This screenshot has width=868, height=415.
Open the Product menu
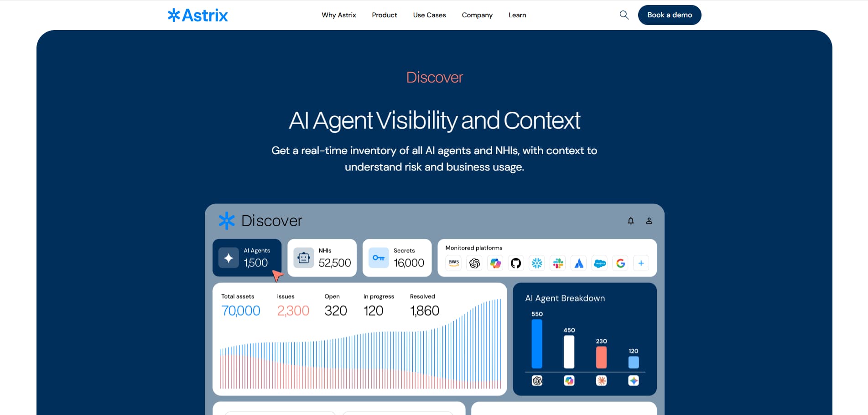[x=384, y=15]
